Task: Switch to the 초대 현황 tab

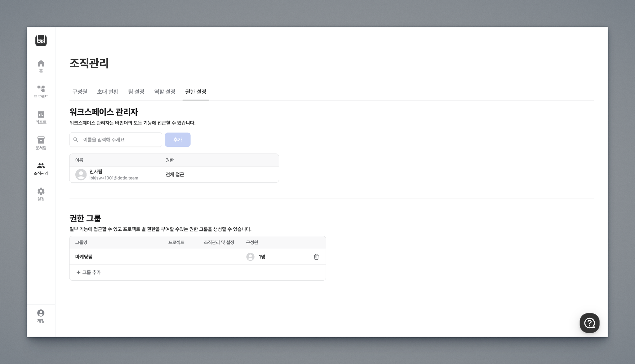Action: coord(108,92)
